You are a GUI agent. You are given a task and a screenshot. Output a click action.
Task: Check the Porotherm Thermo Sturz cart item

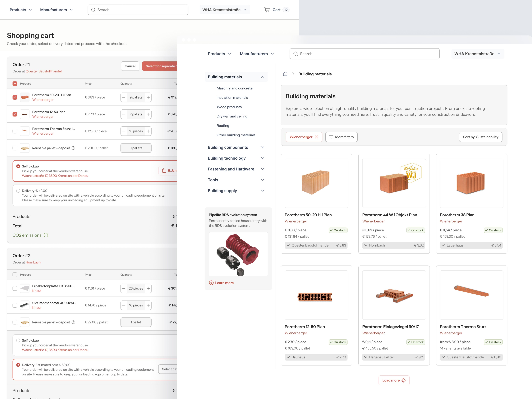tap(15, 131)
